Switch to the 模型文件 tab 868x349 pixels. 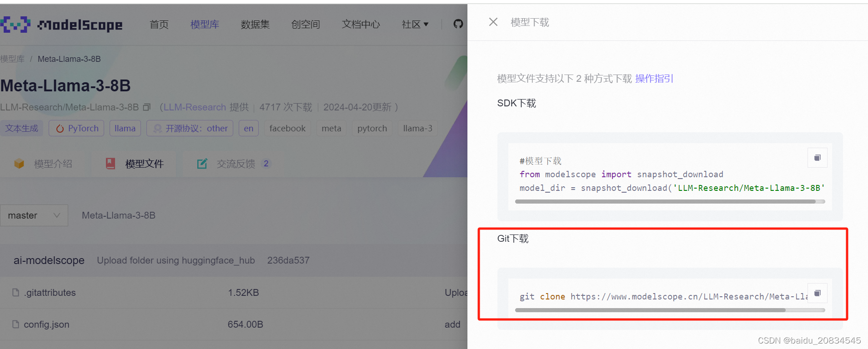(135, 164)
